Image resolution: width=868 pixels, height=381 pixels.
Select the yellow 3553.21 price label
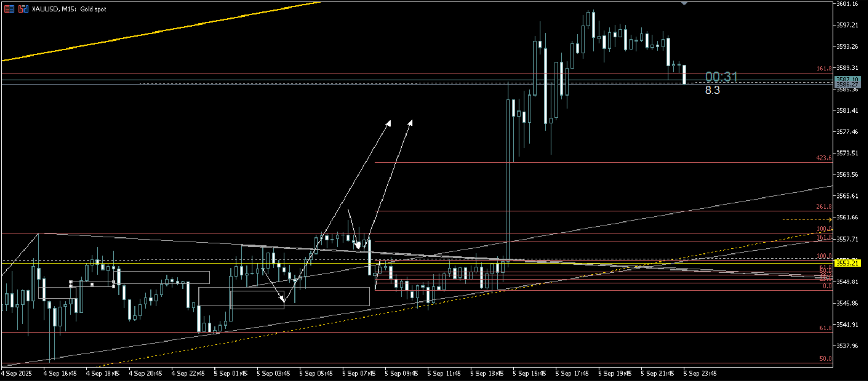click(x=847, y=263)
